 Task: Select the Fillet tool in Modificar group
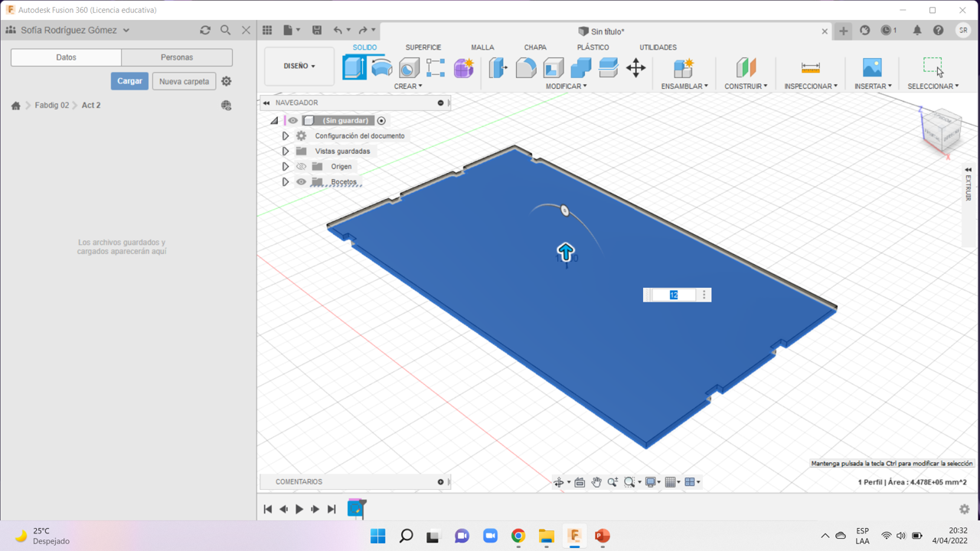526,67
